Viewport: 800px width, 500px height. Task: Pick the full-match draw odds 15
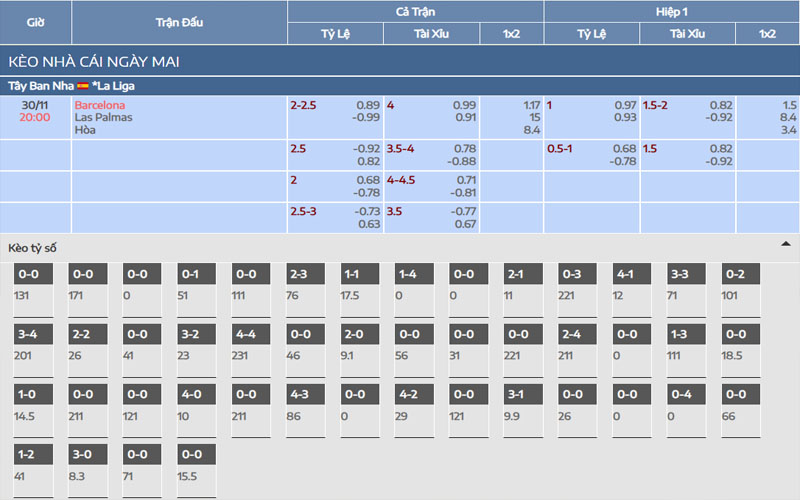[x=534, y=117]
